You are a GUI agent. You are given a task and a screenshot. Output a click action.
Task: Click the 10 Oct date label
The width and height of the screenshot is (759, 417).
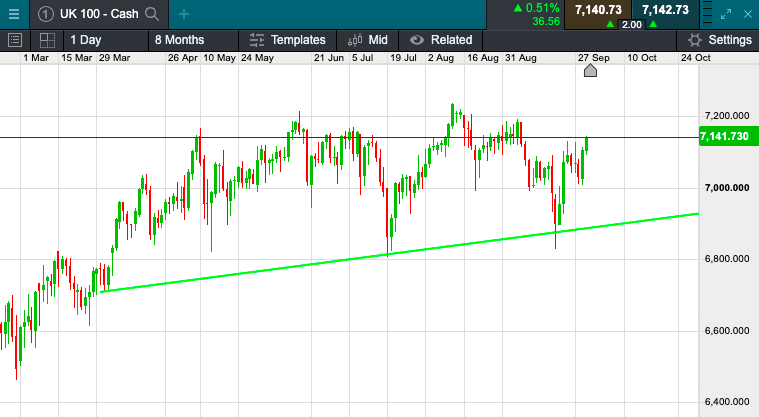(642, 58)
